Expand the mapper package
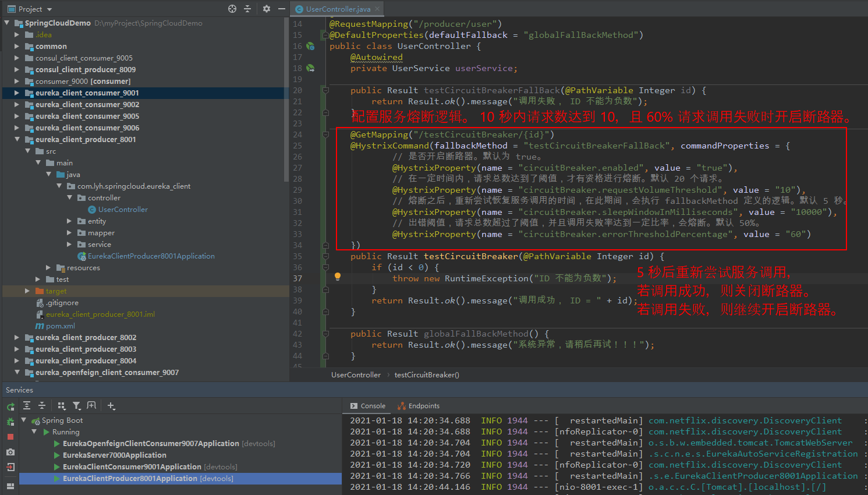 pos(69,233)
